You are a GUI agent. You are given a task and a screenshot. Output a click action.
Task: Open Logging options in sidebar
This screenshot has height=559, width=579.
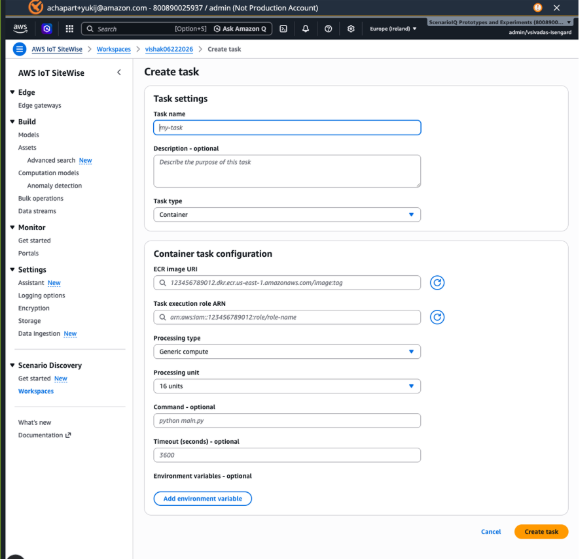pyautogui.click(x=42, y=295)
